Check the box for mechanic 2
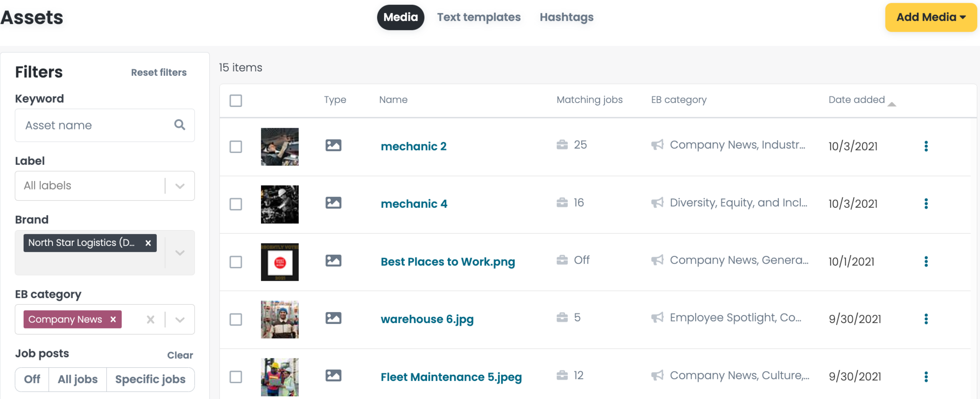 tap(236, 146)
